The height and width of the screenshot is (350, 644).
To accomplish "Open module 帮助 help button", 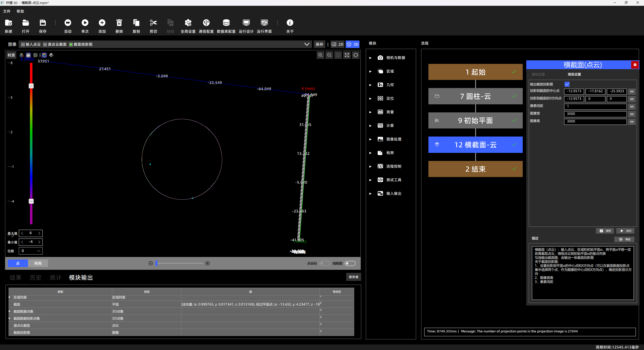I will click(x=625, y=239).
